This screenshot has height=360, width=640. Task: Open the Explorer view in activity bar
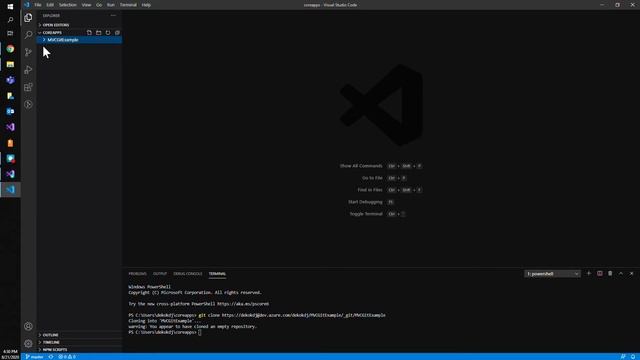[28, 18]
